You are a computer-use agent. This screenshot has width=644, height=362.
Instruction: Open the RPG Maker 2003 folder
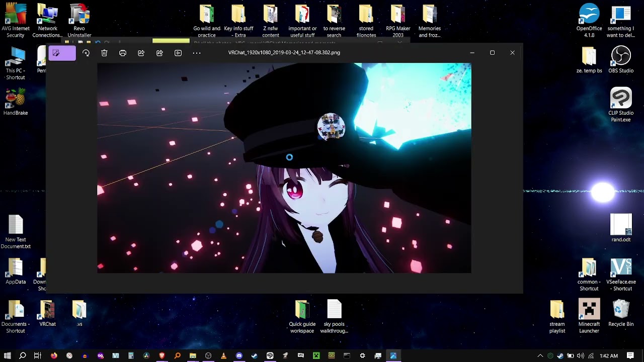pyautogui.click(x=398, y=21)
